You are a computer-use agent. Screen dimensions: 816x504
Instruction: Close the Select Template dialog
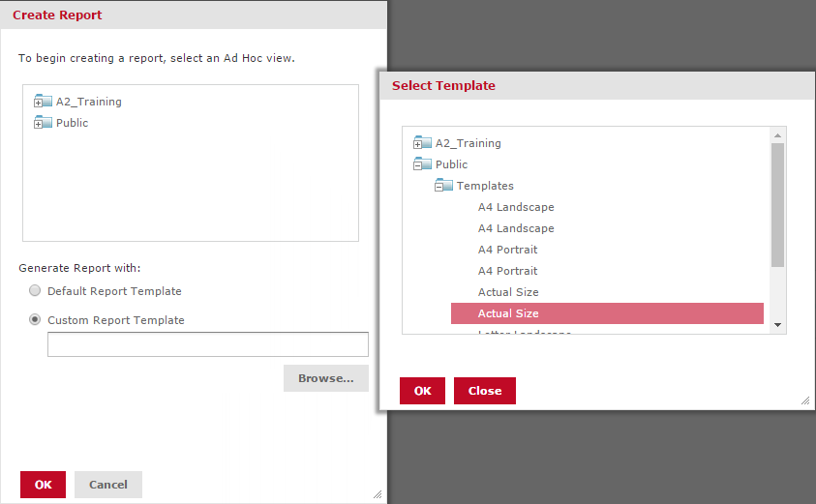(x=484, y=391)
